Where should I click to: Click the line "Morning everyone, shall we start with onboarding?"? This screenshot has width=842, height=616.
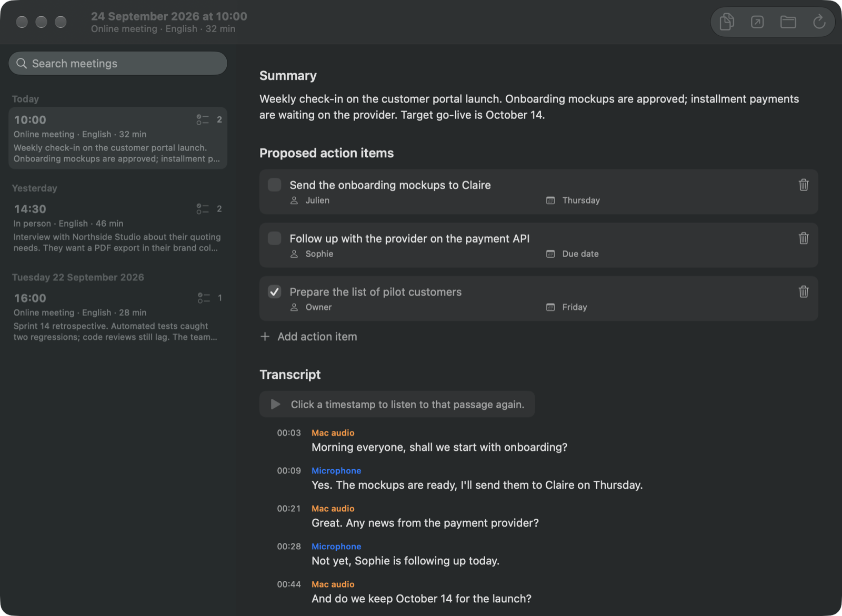pos(439,447)
